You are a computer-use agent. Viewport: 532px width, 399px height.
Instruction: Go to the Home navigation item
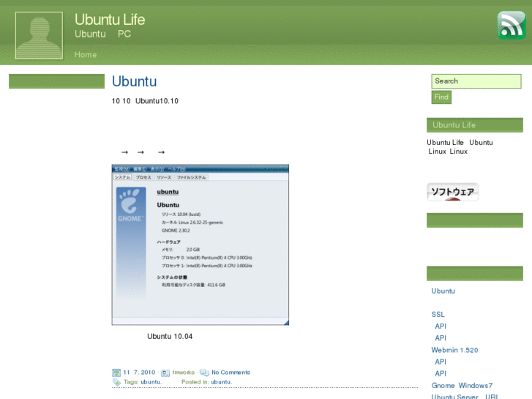click(86, 55)
